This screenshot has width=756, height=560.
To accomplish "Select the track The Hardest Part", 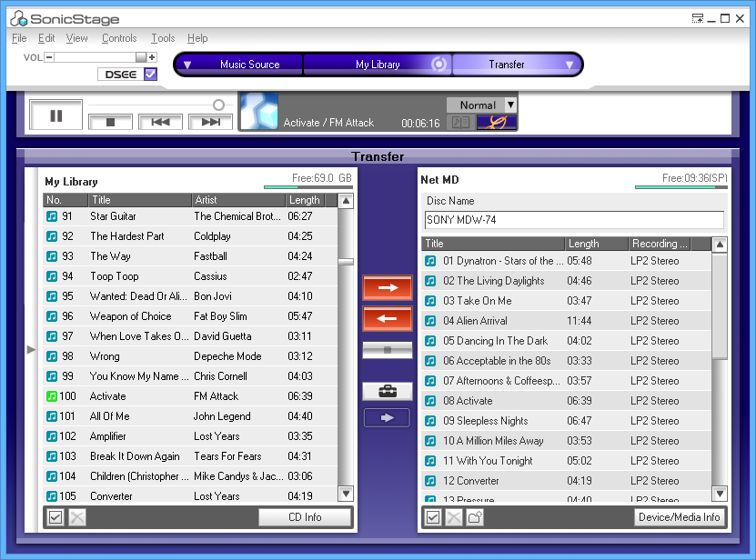I will pyautogui.click(x=190, y=236).
